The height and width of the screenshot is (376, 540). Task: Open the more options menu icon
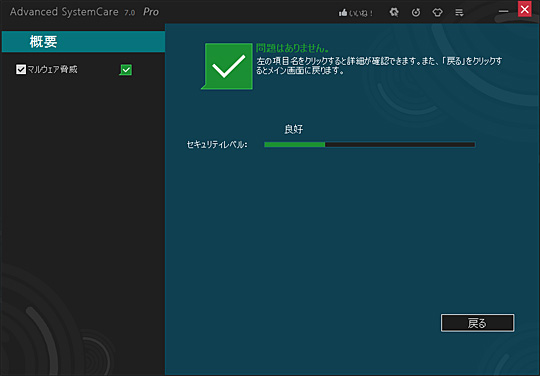[x=459, y=13]
